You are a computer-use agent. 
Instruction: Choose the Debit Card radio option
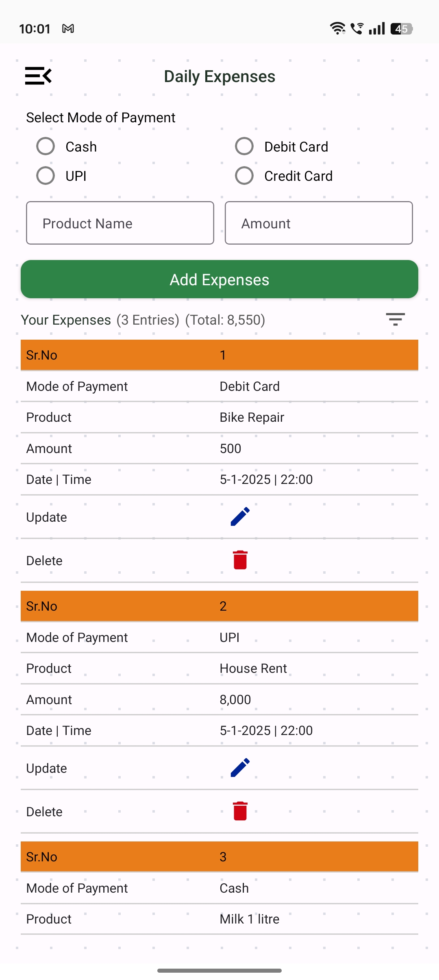[x=244, y=146]
